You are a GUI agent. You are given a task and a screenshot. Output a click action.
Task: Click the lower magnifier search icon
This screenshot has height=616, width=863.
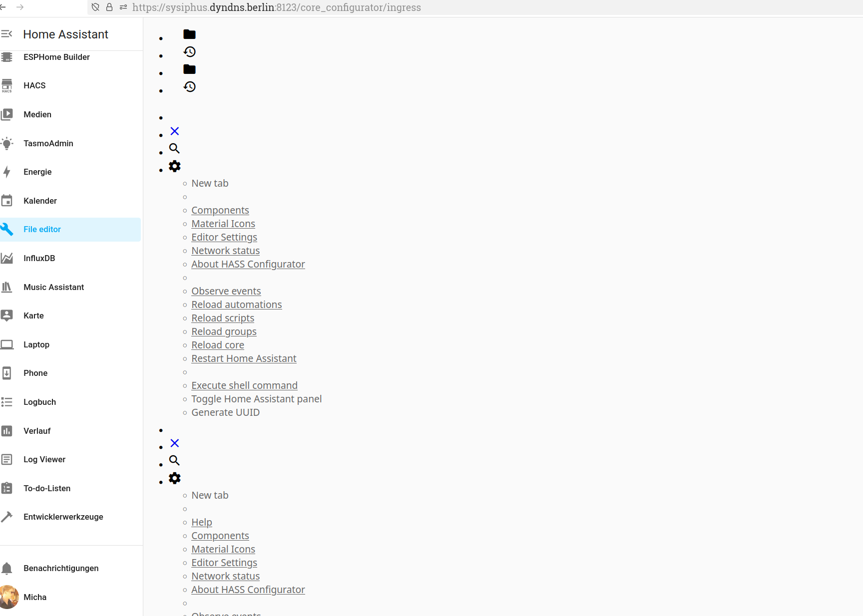tap(174, 460)
